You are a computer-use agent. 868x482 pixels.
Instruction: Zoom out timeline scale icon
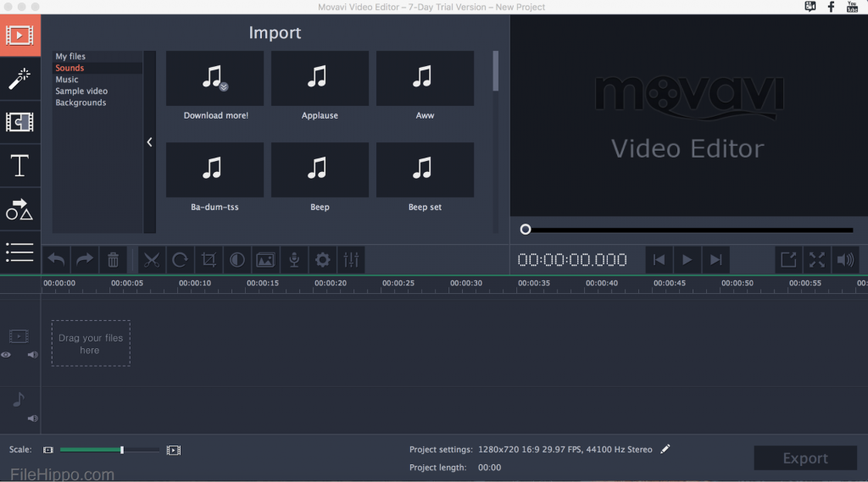(x=48, y=450)
